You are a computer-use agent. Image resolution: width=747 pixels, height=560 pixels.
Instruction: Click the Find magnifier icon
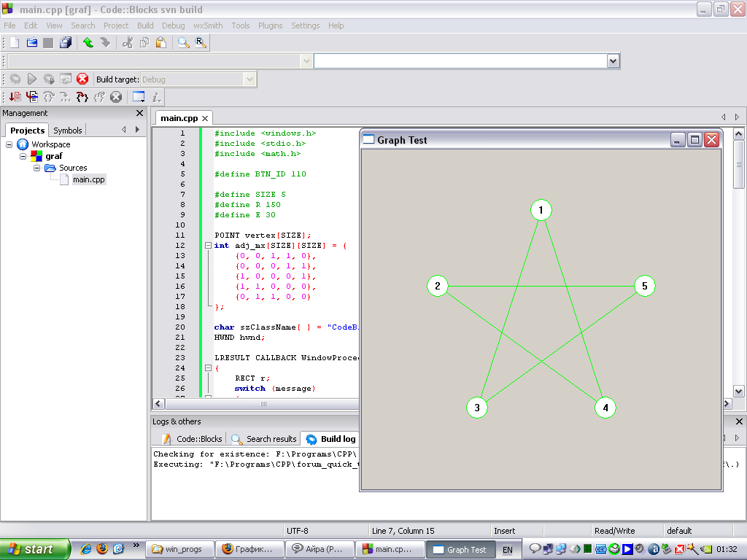(x=183, y=43)
